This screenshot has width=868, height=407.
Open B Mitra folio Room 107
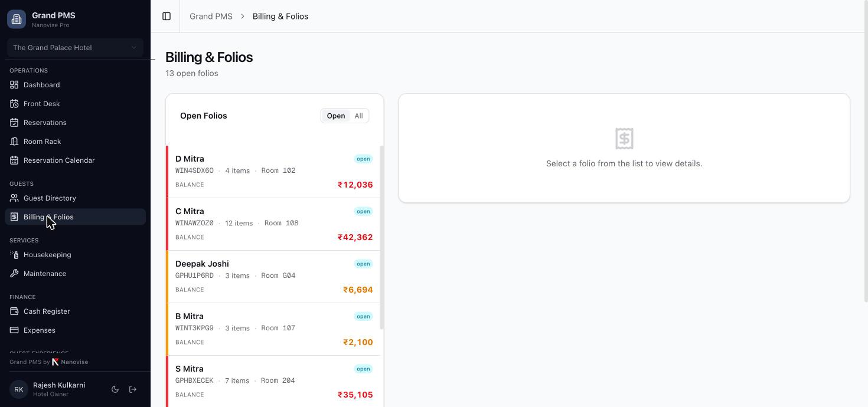(x=273, y=329)
